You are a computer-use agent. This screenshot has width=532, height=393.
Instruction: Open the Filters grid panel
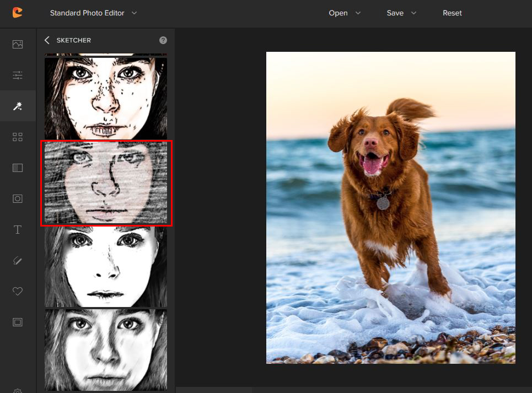18,136
